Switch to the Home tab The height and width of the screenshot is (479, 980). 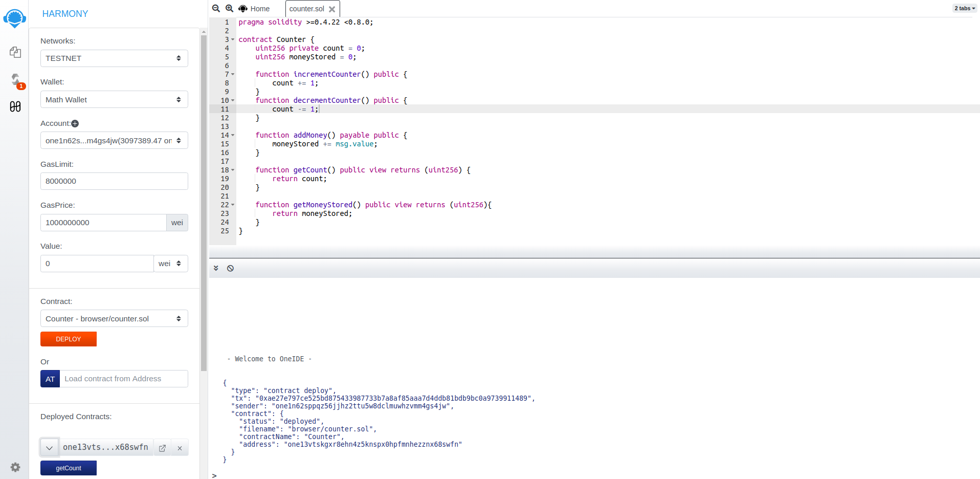(254, 9)
